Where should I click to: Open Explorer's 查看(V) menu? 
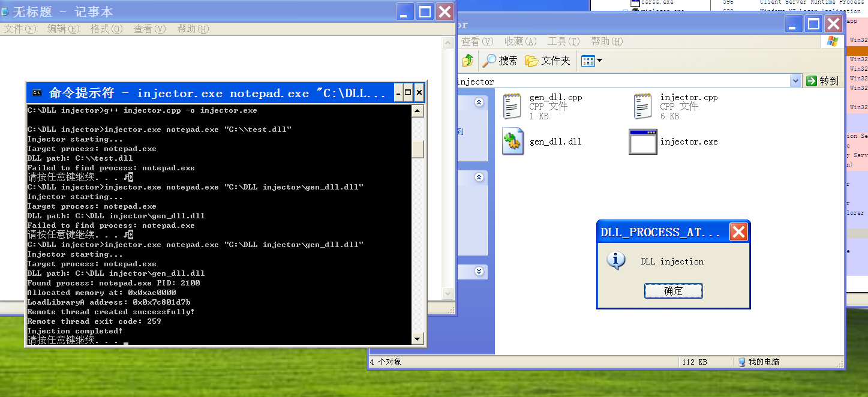point(477,41)
